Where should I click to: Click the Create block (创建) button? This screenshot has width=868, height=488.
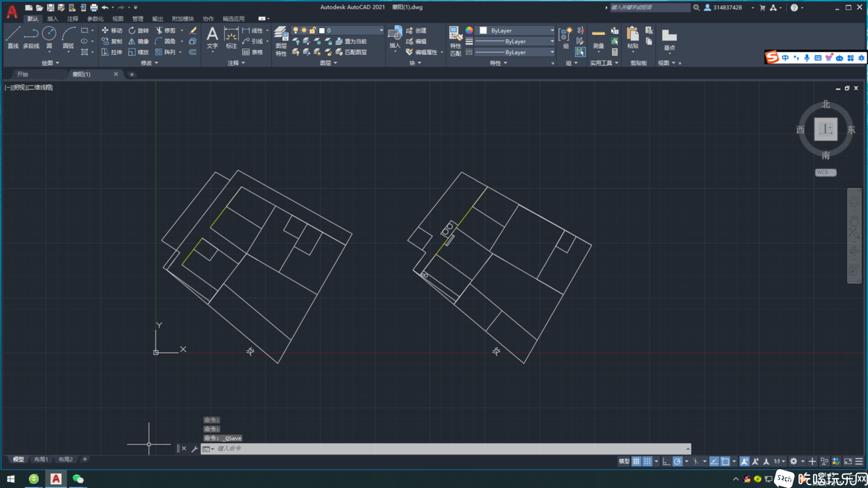[x=417, y=30]
